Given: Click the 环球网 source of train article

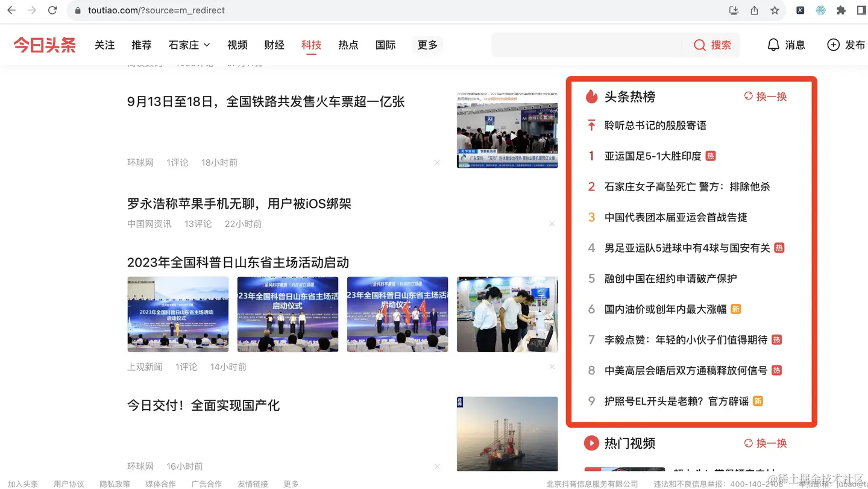Looking at the screenshot, I should coord(140,163).
